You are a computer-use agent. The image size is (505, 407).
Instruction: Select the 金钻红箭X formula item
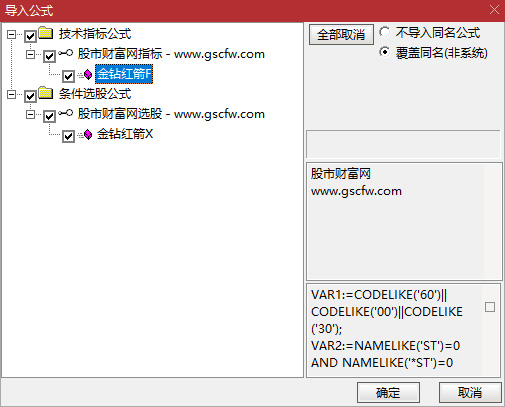125,134
